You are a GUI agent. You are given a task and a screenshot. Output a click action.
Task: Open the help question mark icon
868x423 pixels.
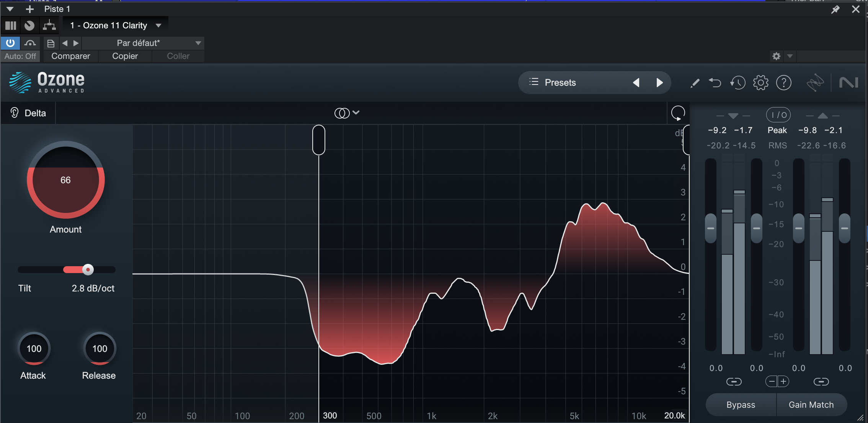coord(783,83)
